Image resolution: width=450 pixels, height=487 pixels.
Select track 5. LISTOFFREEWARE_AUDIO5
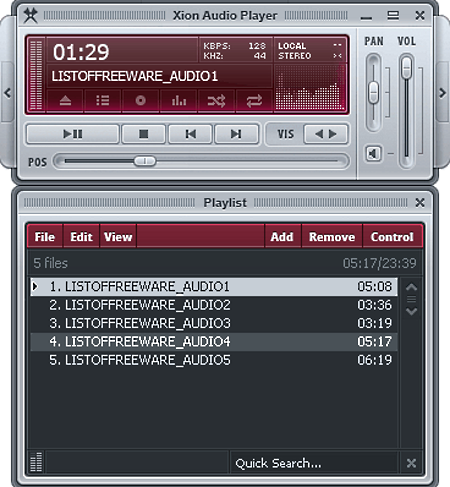[x=214, y=360]
